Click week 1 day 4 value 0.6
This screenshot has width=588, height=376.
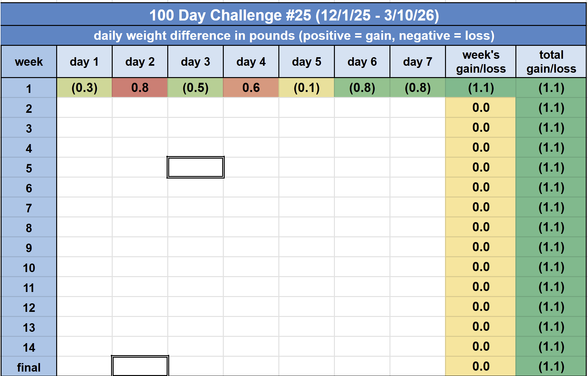click(251, 88)
